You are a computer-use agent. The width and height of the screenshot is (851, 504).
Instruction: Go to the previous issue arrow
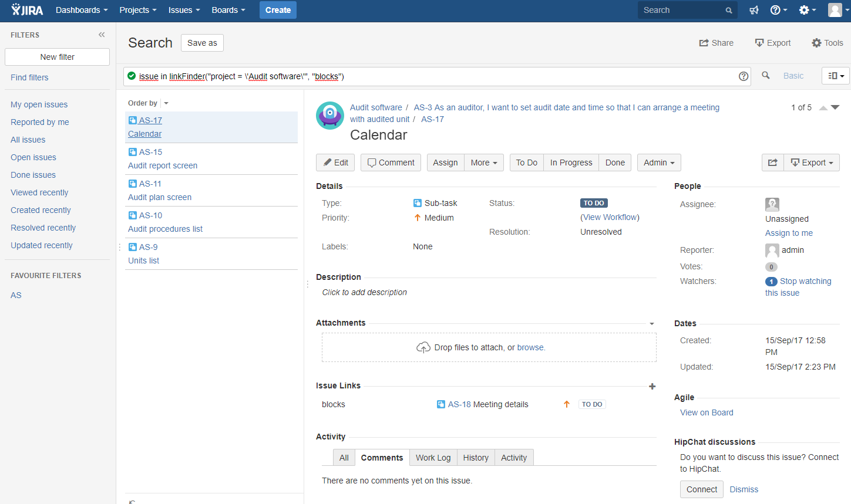click(823, 107)
